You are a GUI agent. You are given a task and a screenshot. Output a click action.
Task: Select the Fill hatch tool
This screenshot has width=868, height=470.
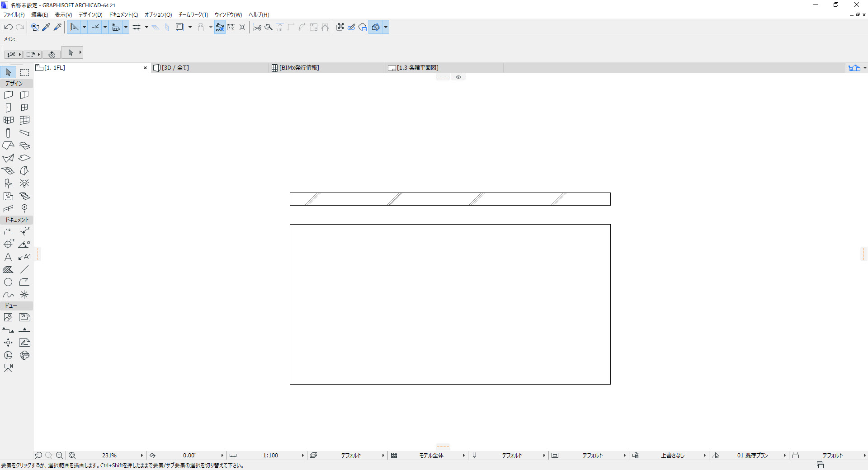[x=8, y=270]
